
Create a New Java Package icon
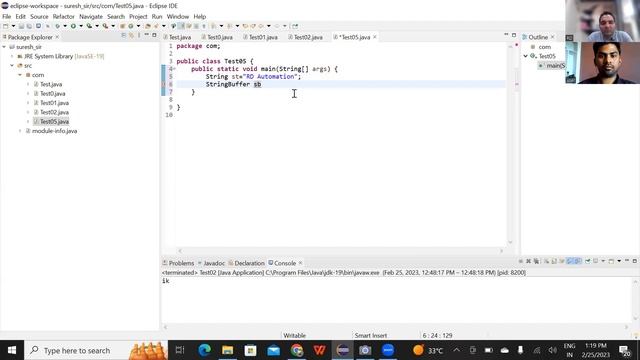pos(122,26)
